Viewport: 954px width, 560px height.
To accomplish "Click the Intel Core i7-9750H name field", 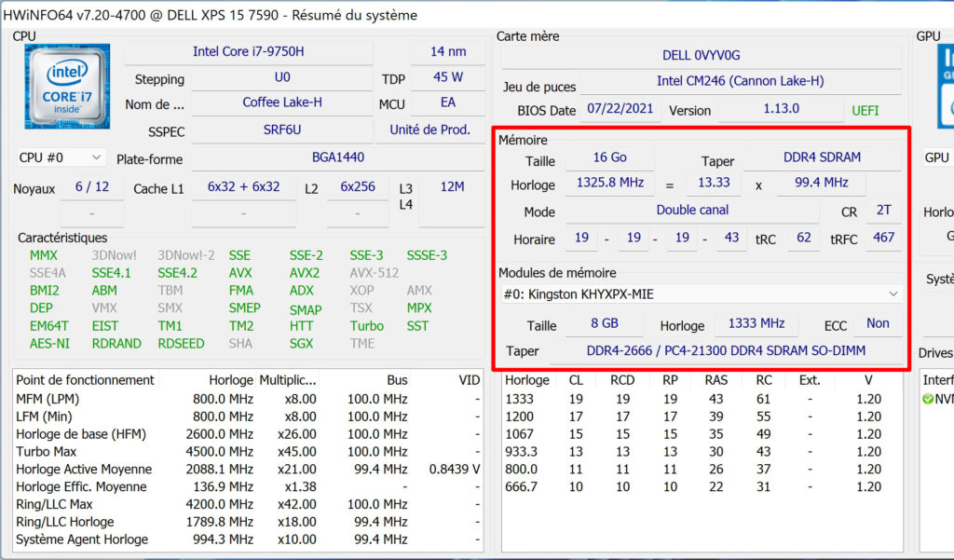I will click(x=248, y=52).
